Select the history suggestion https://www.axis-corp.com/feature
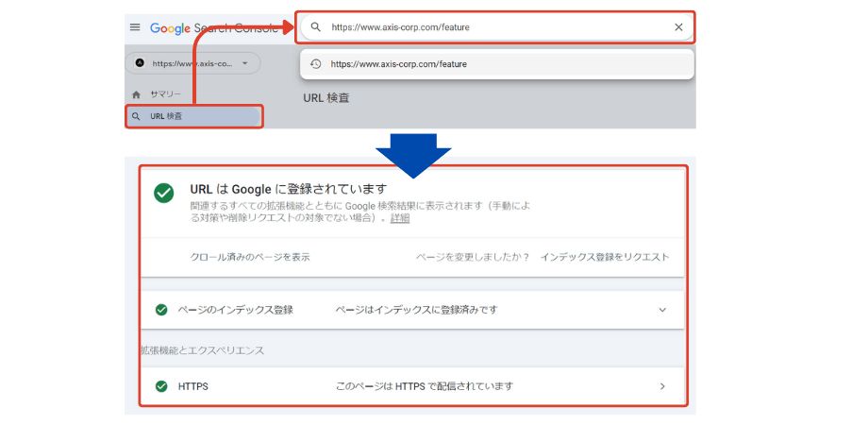 pos(496,64)
